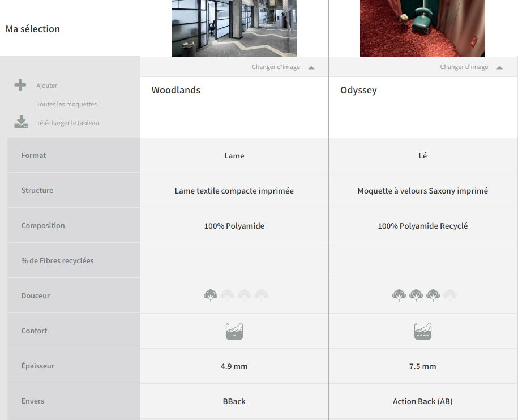
Task: Expand Changer d'image arrow for Woodlands
Action: point(311,68)
